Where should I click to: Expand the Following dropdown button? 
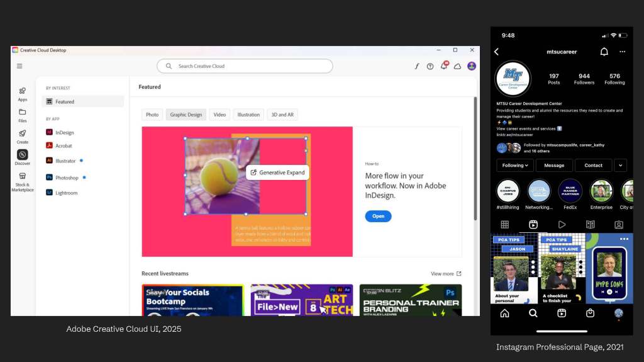(x=515, y=166)
